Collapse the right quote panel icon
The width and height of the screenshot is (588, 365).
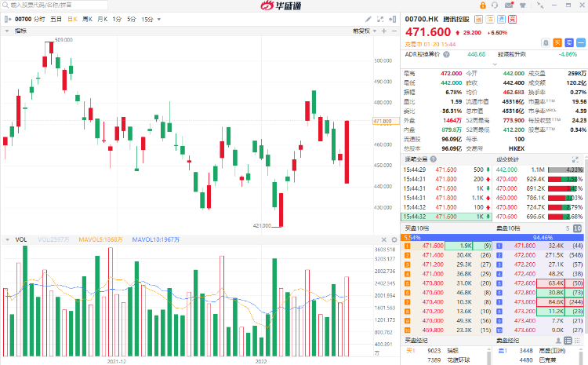(392, 19)
